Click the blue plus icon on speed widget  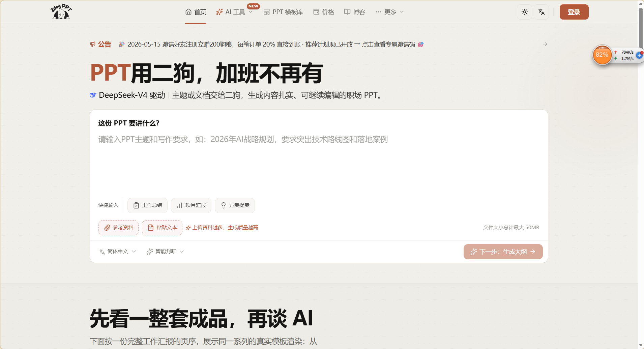[639, 55]
